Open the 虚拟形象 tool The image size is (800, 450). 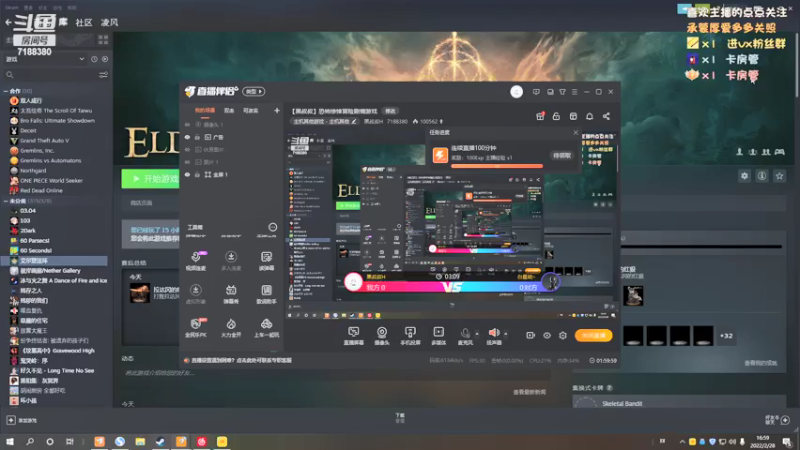point(196,294)
